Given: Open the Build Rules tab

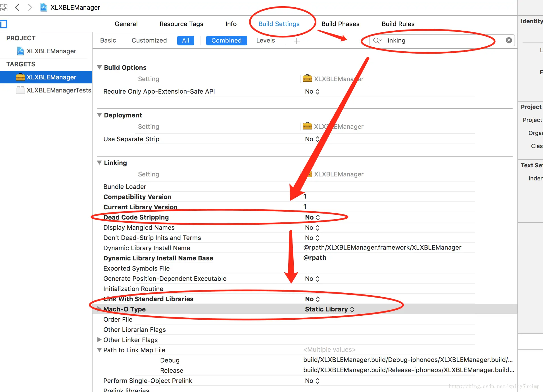Looking at the screenshot, I should pyautogui.click(x=398, y=24).
